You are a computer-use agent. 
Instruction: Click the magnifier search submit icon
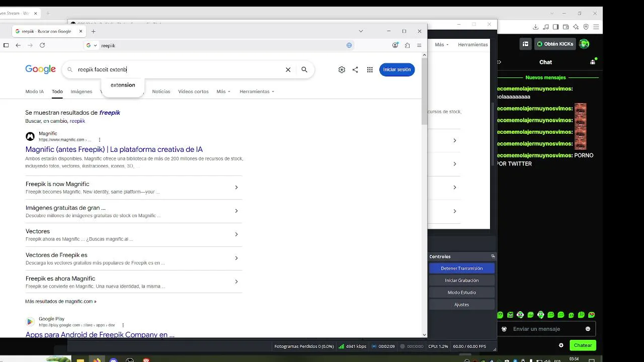coord(304,70)
